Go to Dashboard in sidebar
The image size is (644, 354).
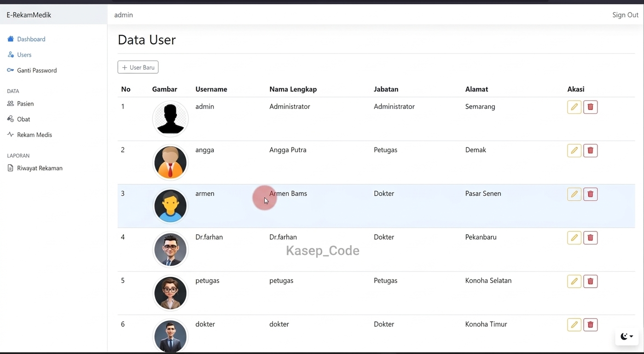26,39
